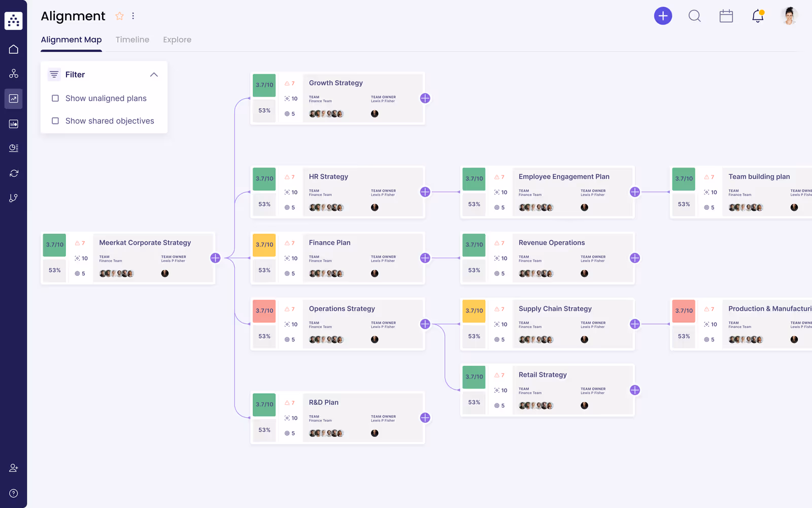Image resolution: width=812 pixels, height=508 pixels.
Task: Enable Show shared objectives
Action: pos(55,121)
